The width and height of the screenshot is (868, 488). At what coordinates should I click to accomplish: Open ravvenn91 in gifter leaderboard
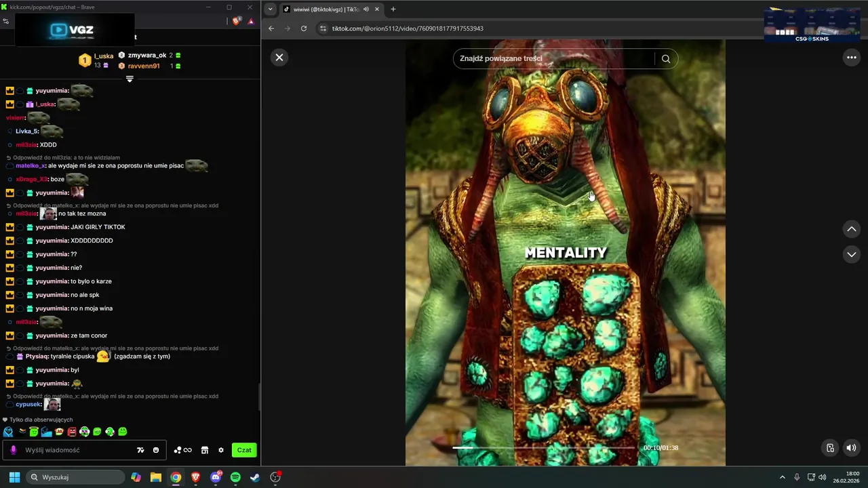click(144, 66)
